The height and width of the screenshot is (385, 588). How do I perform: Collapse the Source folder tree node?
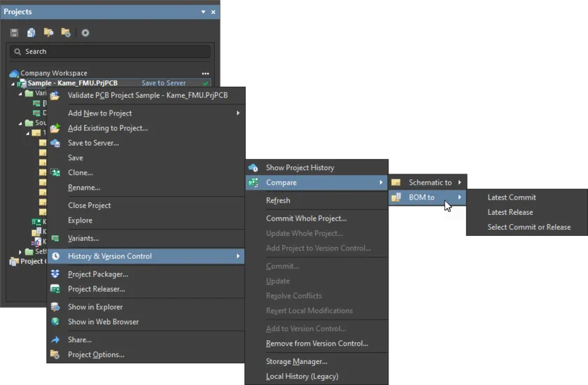[20, 123]
